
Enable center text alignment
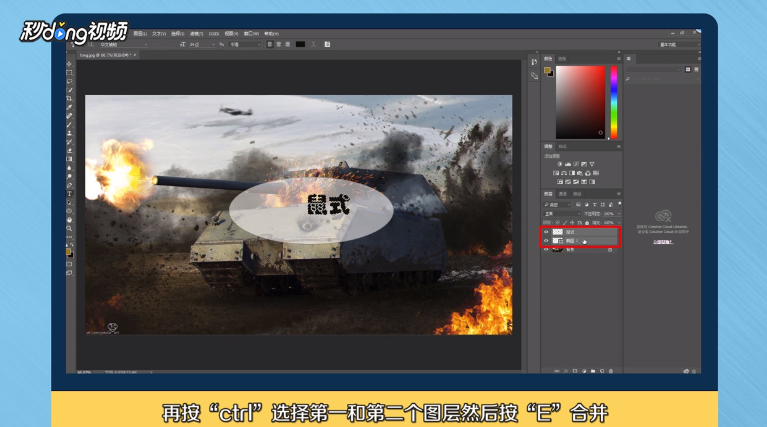click(x=279, y=45)
